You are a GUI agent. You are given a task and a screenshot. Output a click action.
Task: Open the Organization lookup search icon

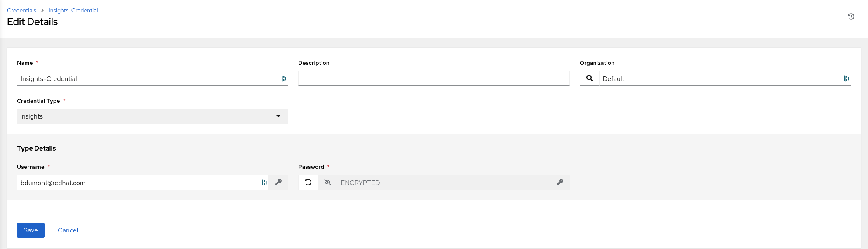pyautogui.click(x=590, y=78)
